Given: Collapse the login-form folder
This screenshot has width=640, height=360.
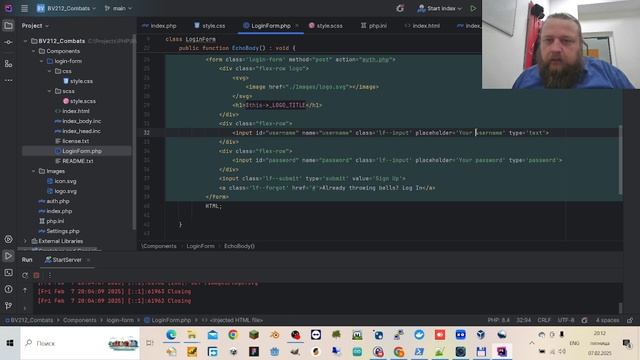Looking at the screenshot, I should [x=42, y=61].
